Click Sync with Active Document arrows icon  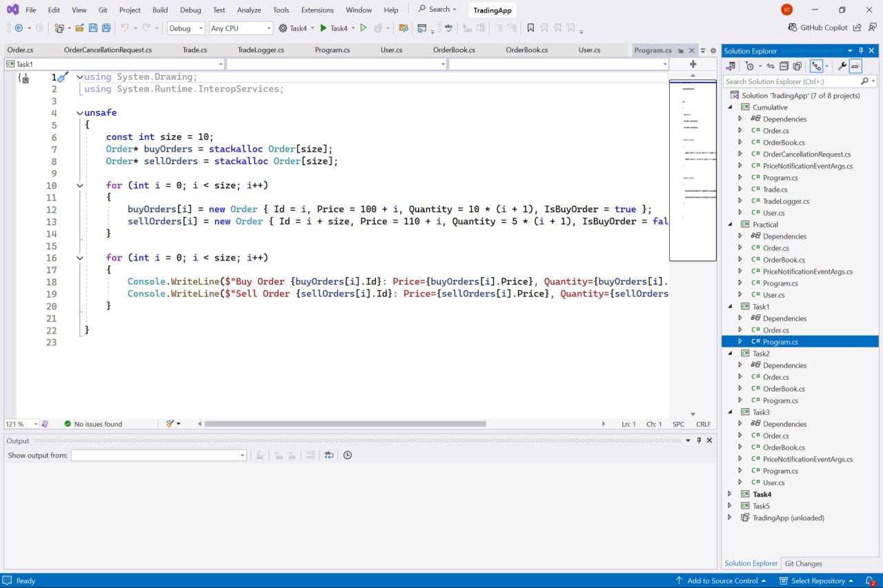click(771, 66)
